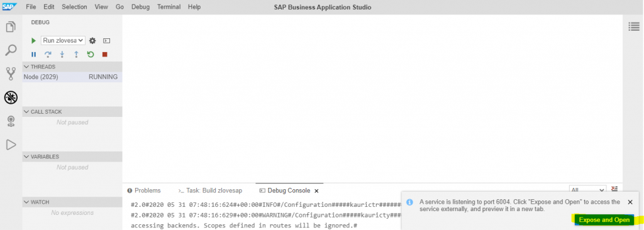Screen dimensions: 644x230
Task: Restart the debug session
Action: click(x=91, y=54)
